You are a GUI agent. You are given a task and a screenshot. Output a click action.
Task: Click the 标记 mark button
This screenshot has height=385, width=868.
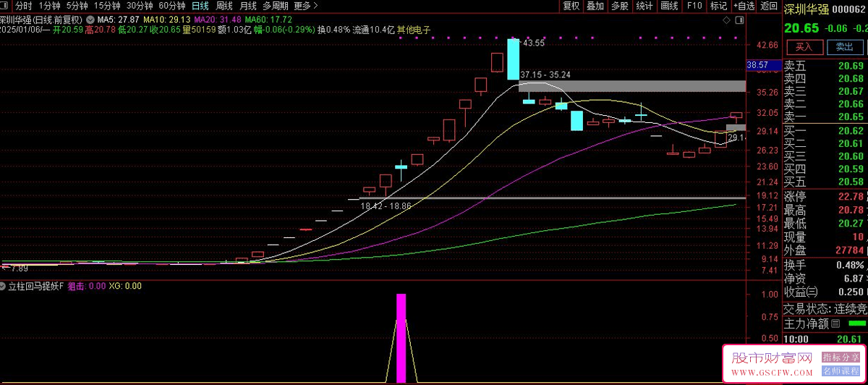[x=718, y=5]
